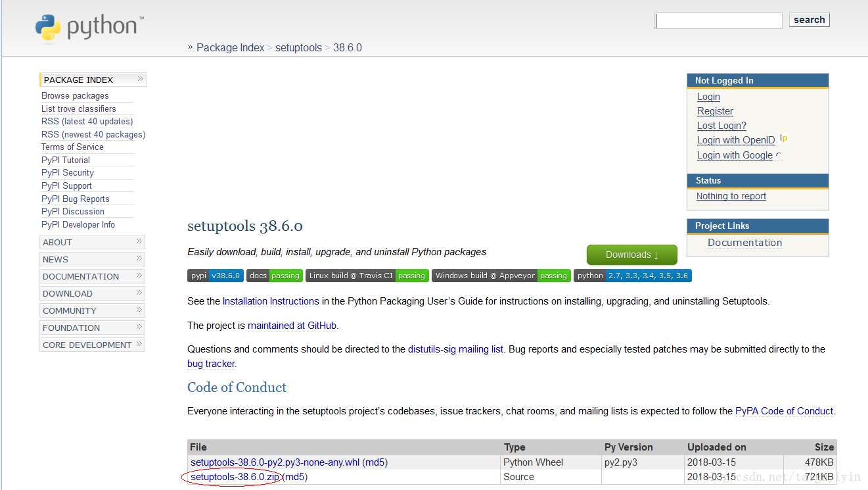Open distutils-sig mailing list link
The height and width of the screenshot is (490, 868).
click(x=455, y=349)
